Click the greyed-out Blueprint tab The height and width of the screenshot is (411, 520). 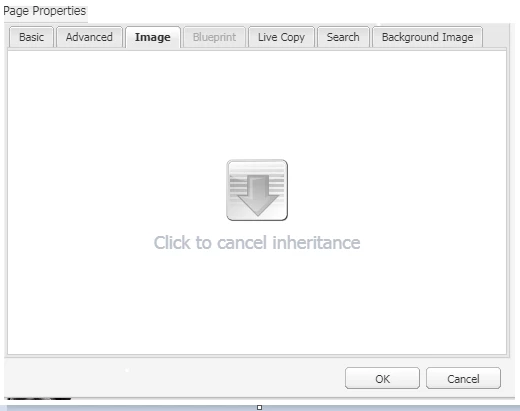[214, 37]
